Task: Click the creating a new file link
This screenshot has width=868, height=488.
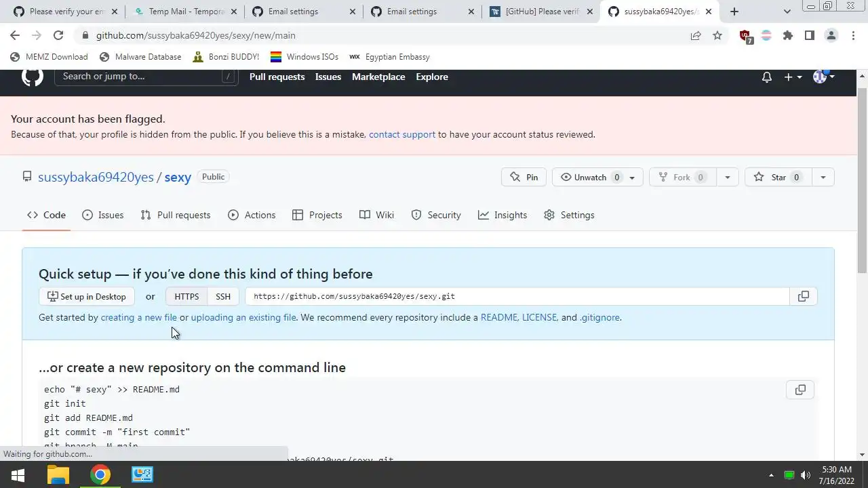Action: coord(138,317)
